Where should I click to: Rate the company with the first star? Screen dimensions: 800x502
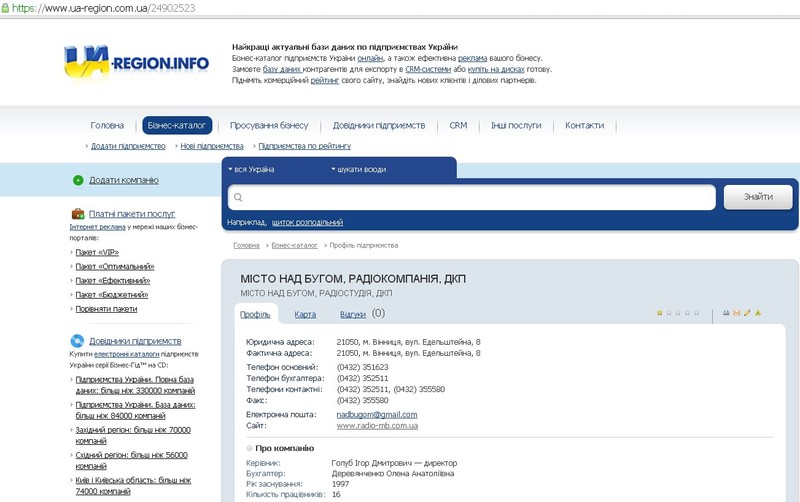pyautogui.click(x=660, y=313)
